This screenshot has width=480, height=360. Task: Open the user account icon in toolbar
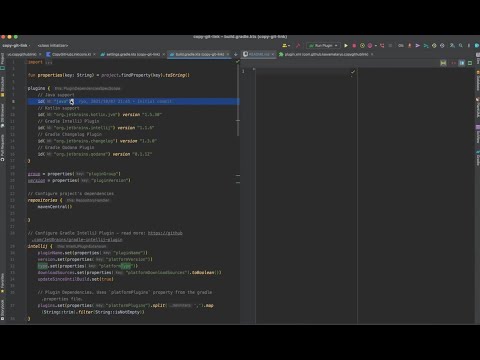[284, 45]
